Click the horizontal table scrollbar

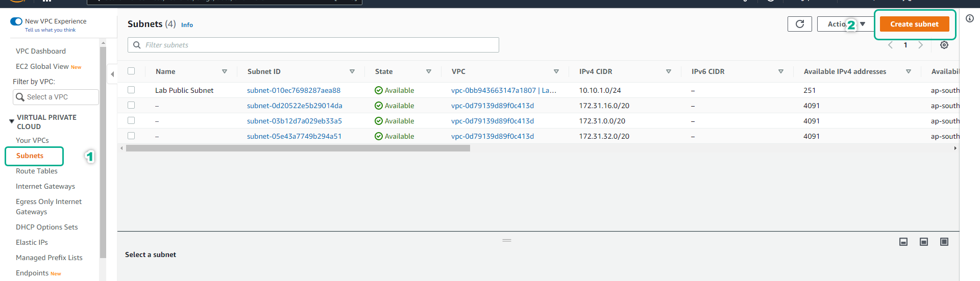[298, 148]
